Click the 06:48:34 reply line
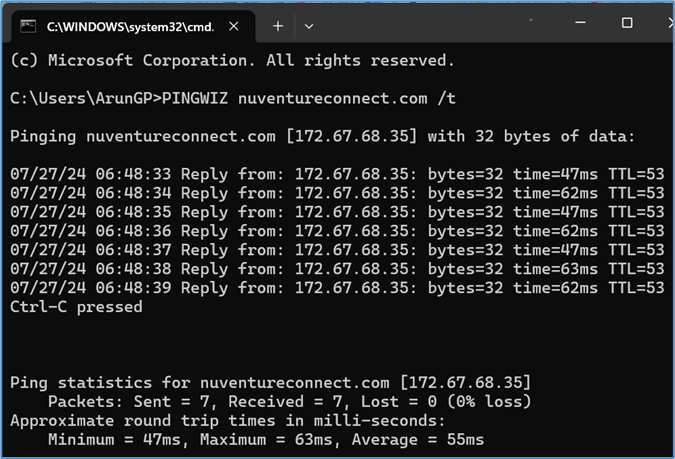This screenshot has height=459, width=675. (337, 193)
